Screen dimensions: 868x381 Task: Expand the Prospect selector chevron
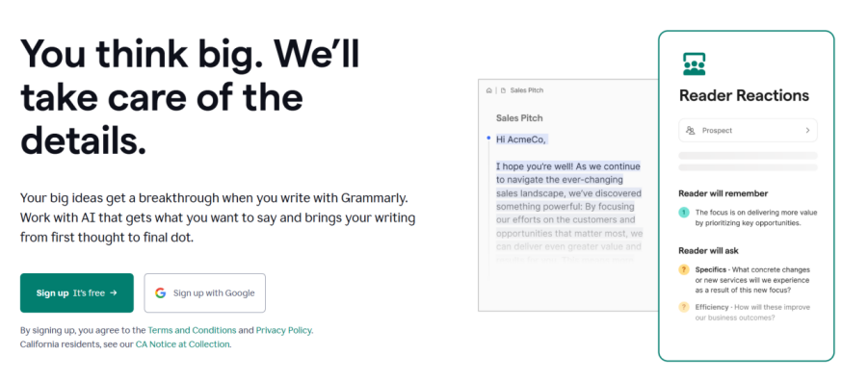pos(807,131)
